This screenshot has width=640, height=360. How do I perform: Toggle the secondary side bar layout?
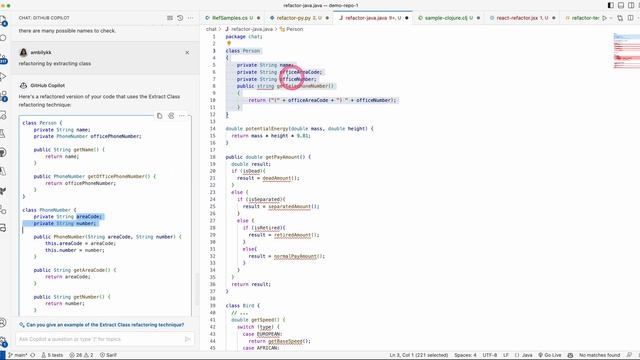point(631,5)
